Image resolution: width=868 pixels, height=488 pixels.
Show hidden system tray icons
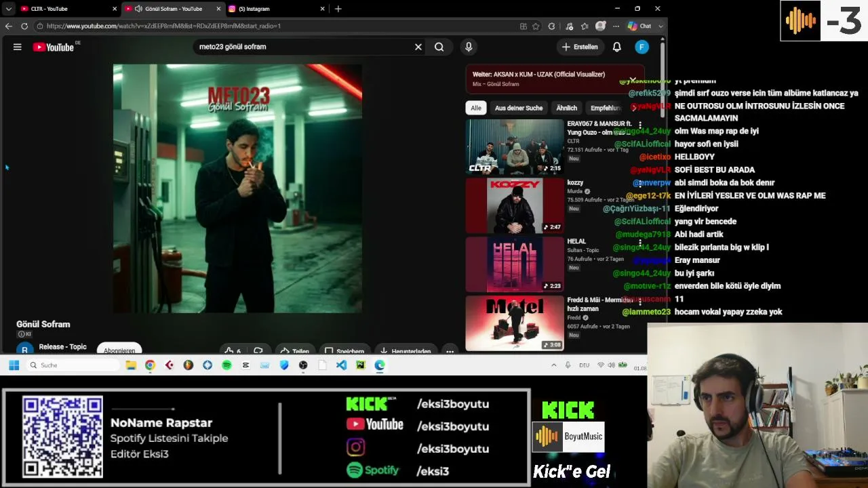[x=553, y=365]
